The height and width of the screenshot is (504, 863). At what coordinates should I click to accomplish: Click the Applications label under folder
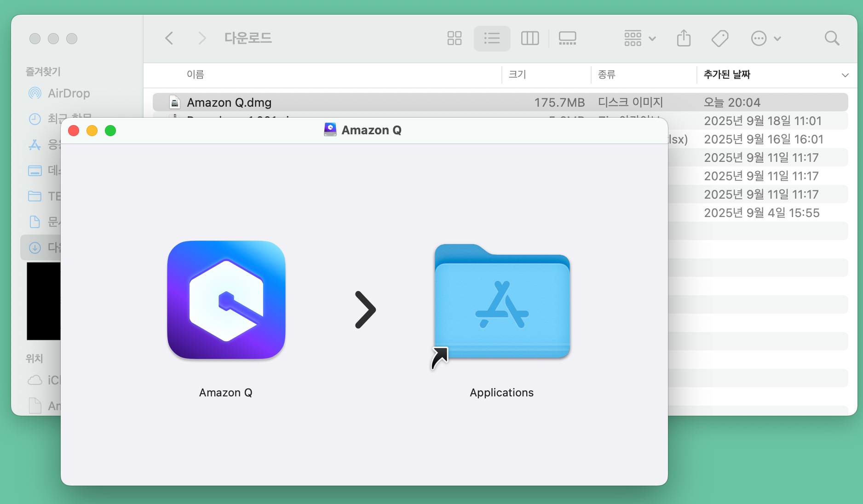coord(501,392)
